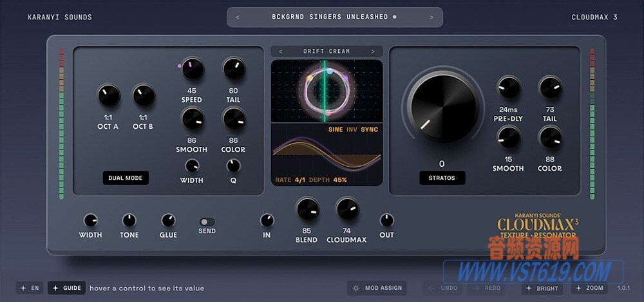Click the STRATOS amount value 0
The height and width of the screenshot is (302, 644).
tap(442, 164)
